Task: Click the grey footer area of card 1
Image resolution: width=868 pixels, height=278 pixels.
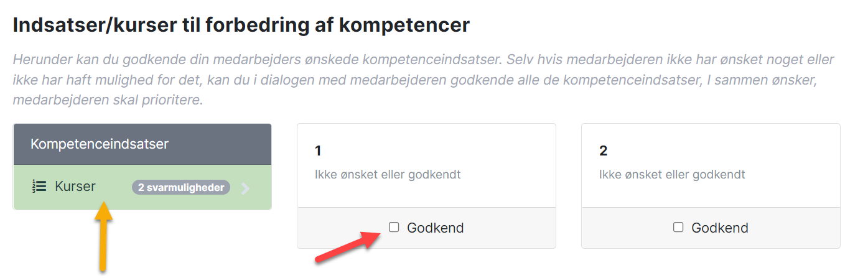Action: pos(426,228)
